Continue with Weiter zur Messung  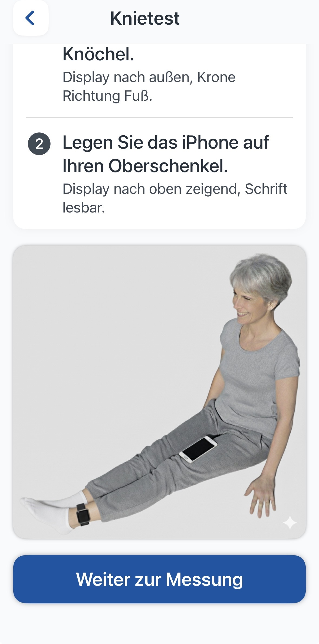(159, 579)
